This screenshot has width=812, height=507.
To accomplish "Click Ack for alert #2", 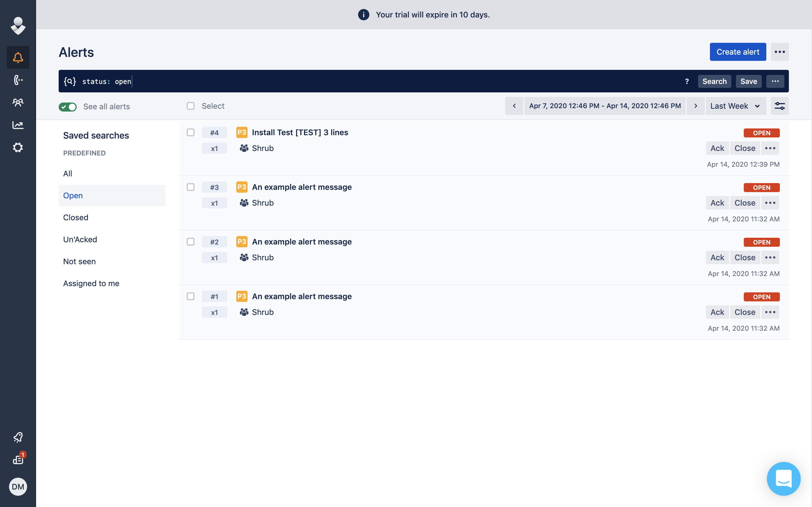I will click(717, 257).
